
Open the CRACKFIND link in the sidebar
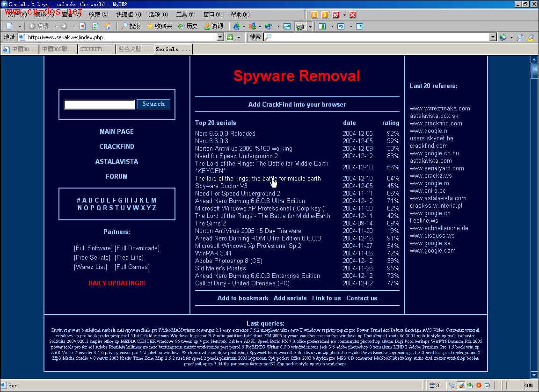click(x=117, y=147)
